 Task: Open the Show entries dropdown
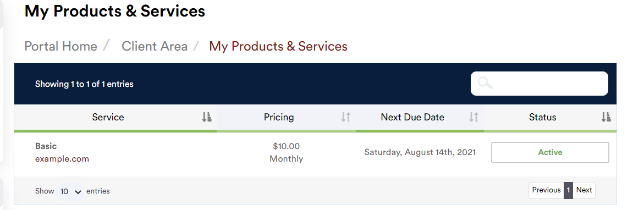click(70, 191)
